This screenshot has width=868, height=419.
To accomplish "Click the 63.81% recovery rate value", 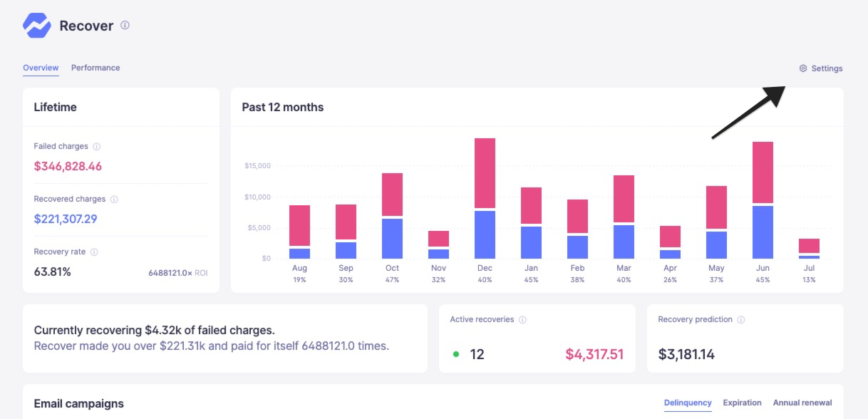I will click(52, 271).
